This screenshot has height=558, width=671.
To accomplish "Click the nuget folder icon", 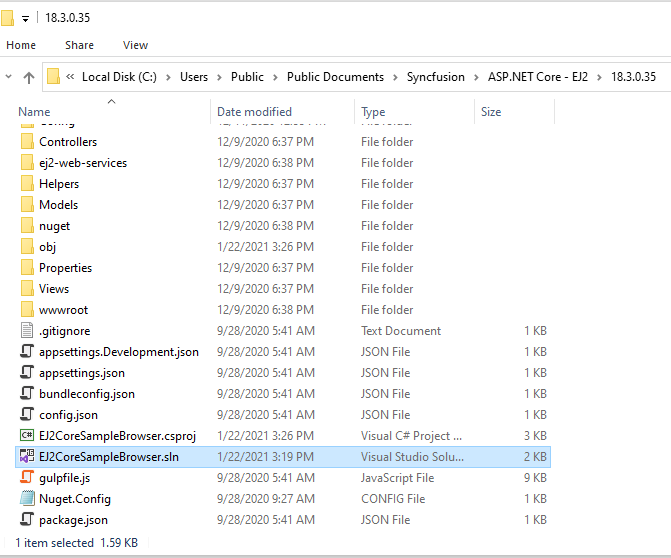I will 27,226.
